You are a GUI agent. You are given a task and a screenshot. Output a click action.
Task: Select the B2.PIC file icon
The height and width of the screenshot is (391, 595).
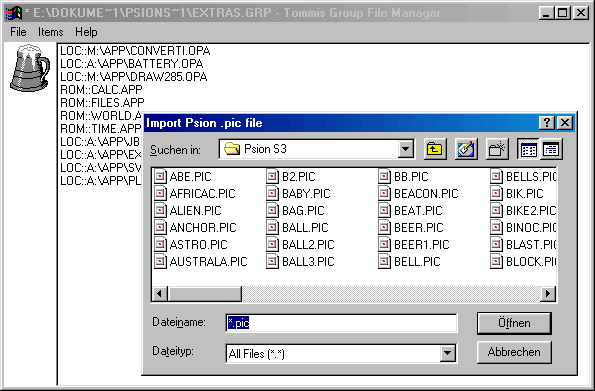272,177
